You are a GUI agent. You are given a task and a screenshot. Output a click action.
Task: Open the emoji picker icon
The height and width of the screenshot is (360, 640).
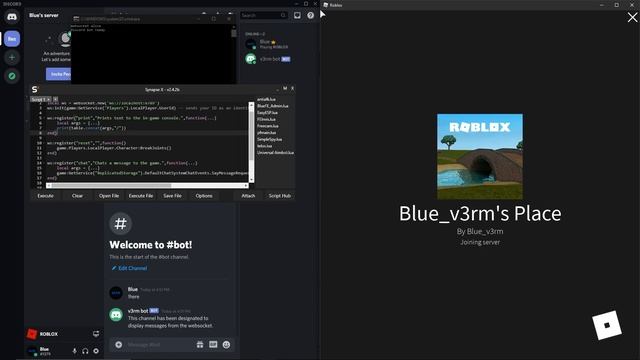pyautogui.click(x=227, y=345)
